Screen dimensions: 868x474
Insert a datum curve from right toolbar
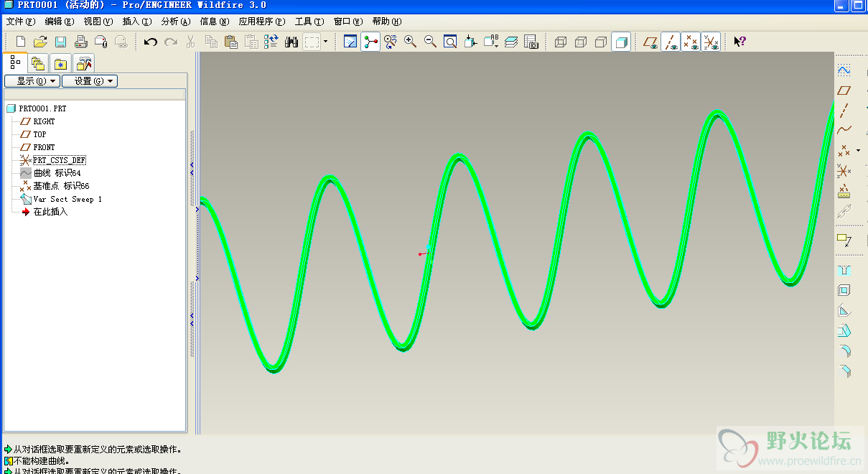(x=844, y=131)
